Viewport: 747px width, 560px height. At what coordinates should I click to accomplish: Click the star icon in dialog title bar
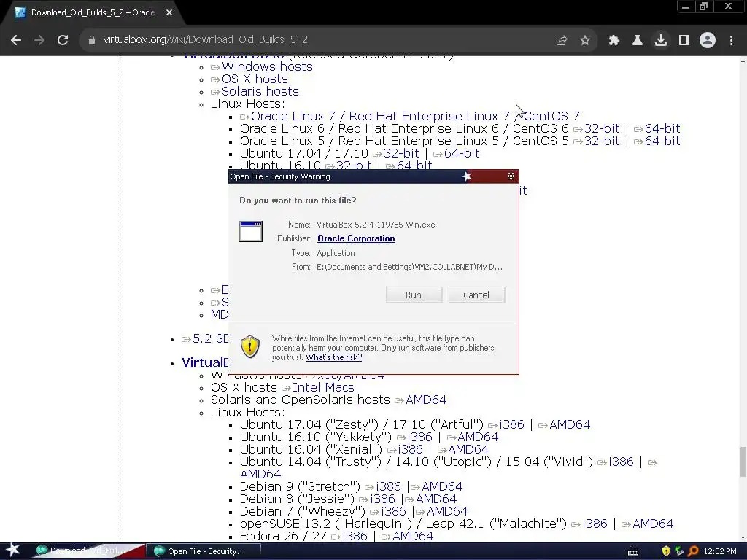pos(467,176)
